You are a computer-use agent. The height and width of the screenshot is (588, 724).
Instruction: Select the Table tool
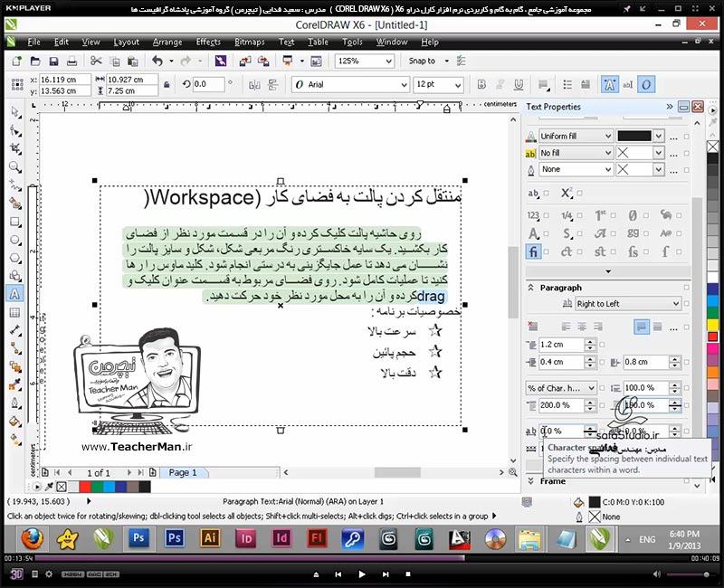click(x=15, y=312)
